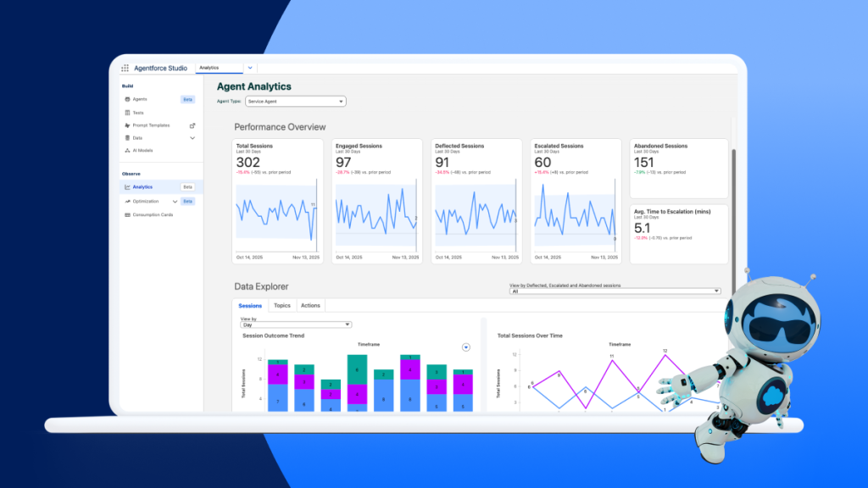Click the Session Outcome Trend chart options button
Screen dimensions: 868x488
tap(465, 346)
